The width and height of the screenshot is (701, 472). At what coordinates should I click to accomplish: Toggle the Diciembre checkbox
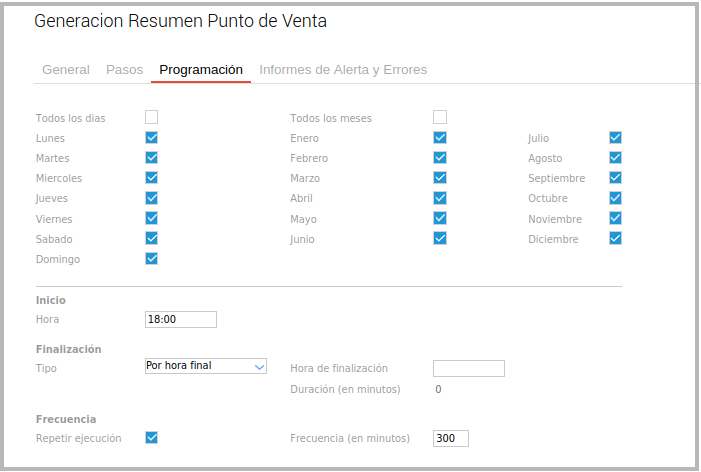coord(615,238)
